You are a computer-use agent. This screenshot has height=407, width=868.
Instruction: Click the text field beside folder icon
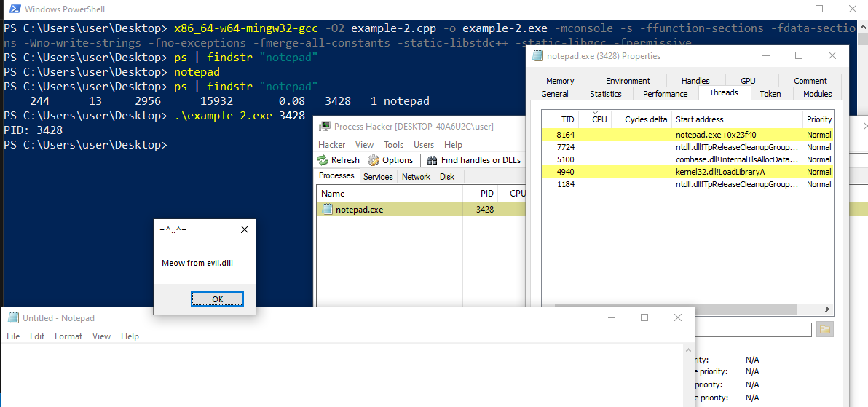pyautogui.click(x=754, y=330)
